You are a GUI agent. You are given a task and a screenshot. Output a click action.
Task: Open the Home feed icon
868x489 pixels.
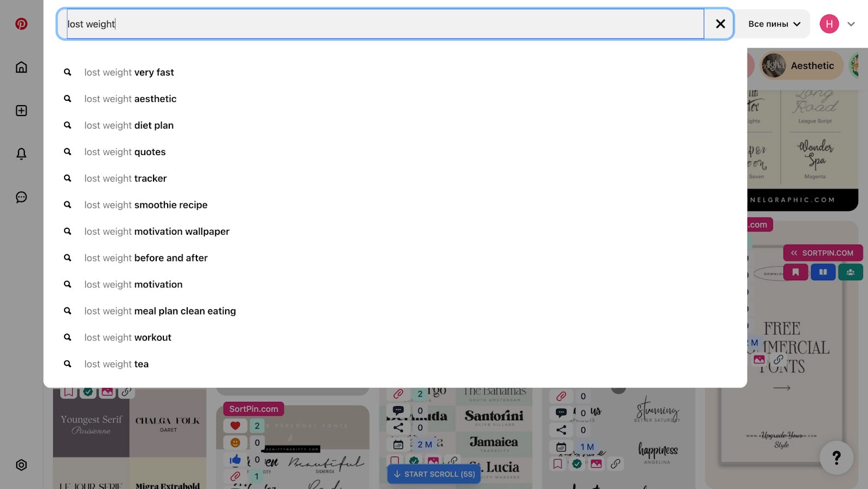21,67
